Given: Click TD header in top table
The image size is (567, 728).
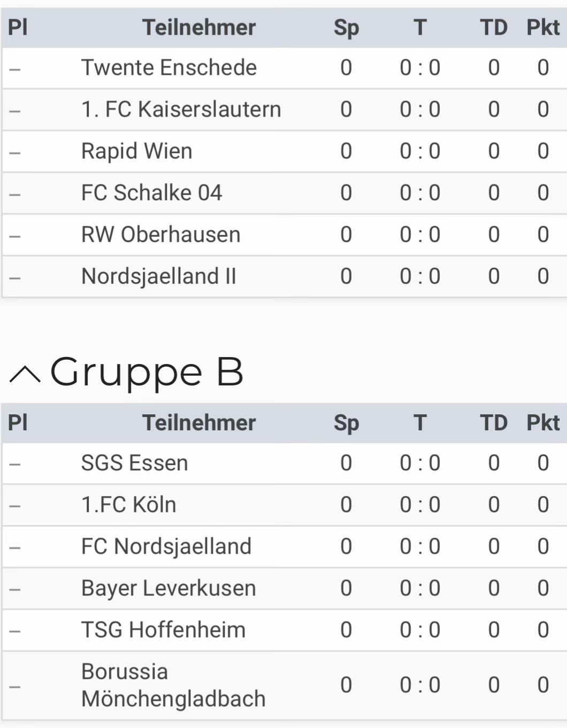Looking at the screenshot, I should 493,27.
